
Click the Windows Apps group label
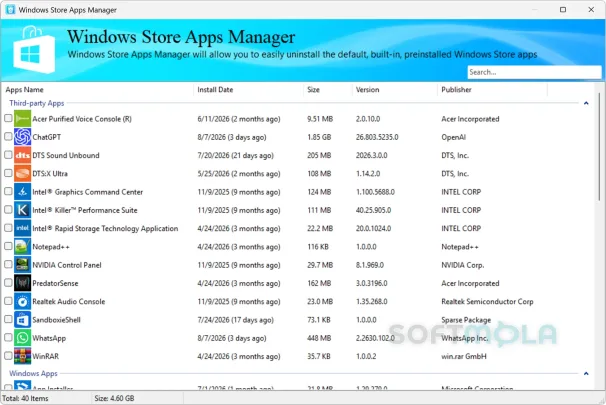click(x=33, y=373)
